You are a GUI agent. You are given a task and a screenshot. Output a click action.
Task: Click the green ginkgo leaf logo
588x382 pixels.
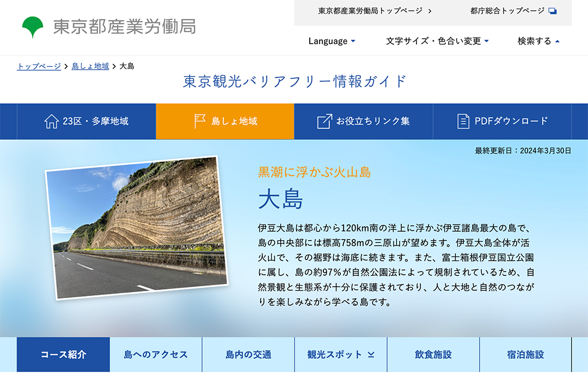[33, 27]
